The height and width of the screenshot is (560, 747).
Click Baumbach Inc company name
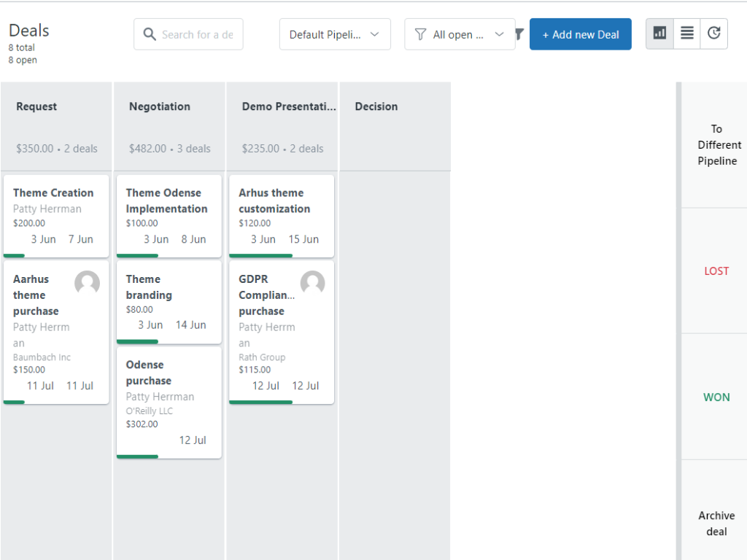click(42, 357)
